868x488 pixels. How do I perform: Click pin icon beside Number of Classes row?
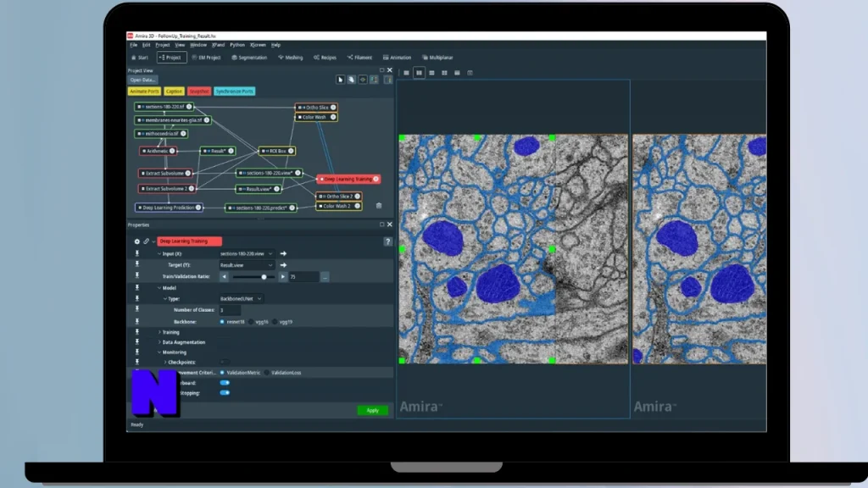tap(137, 309)
